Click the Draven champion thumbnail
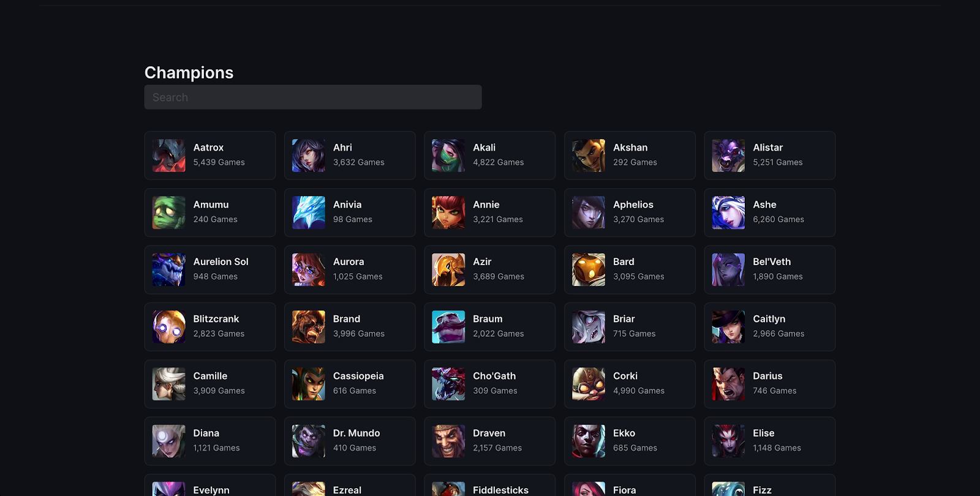This screenshot has height=496, width=980. tap(448, 441)
